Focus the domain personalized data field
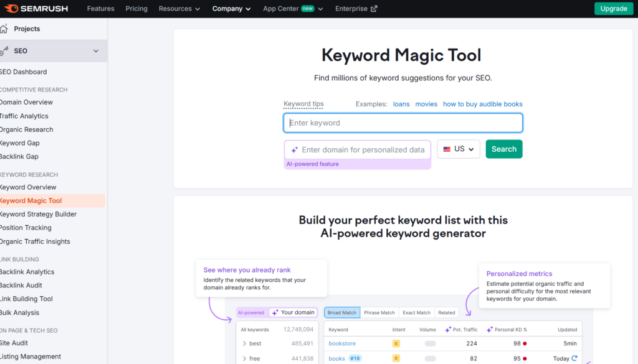 pyautogui.click(x=357, y=150)
